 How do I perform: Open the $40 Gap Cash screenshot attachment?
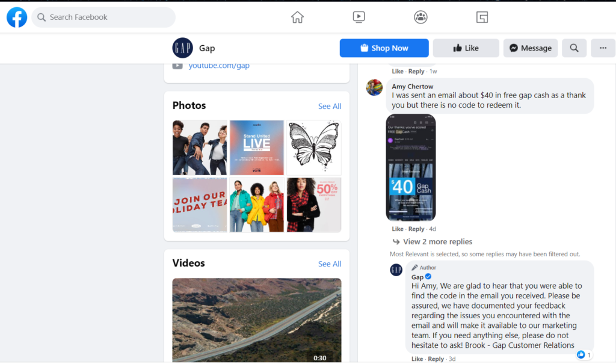pyautogui.click(x=410, y=167)
